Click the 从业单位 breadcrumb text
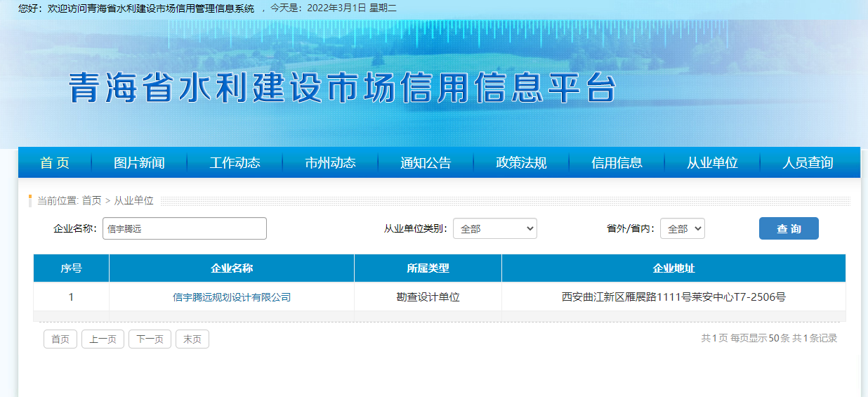This screenshot has width=868, height=397. coord(133,201)
